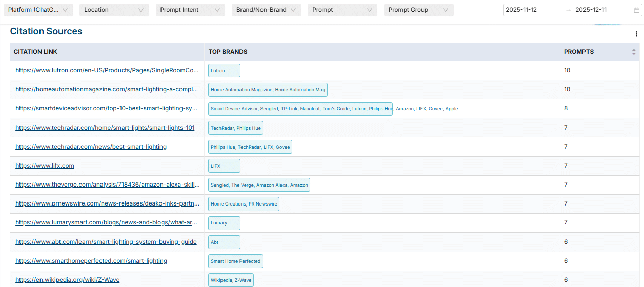
Task: Click the Lumary brand tag
Action: click(224, 223)
